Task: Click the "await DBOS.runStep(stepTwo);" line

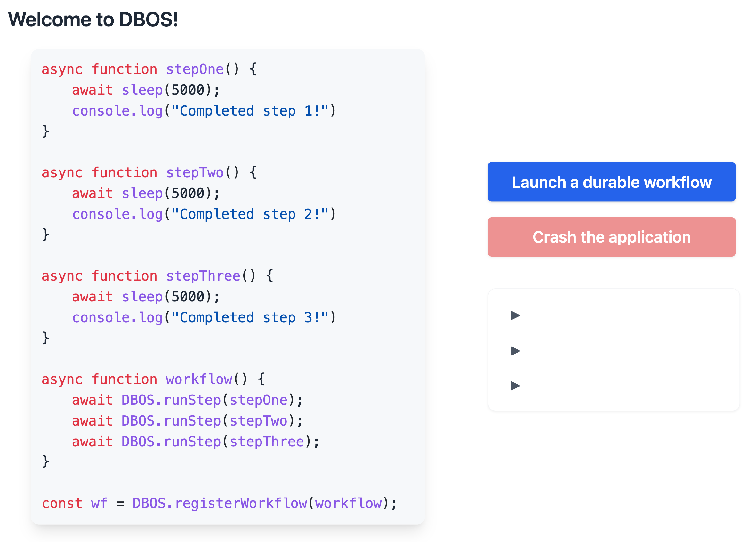Action: click(187, 421)
